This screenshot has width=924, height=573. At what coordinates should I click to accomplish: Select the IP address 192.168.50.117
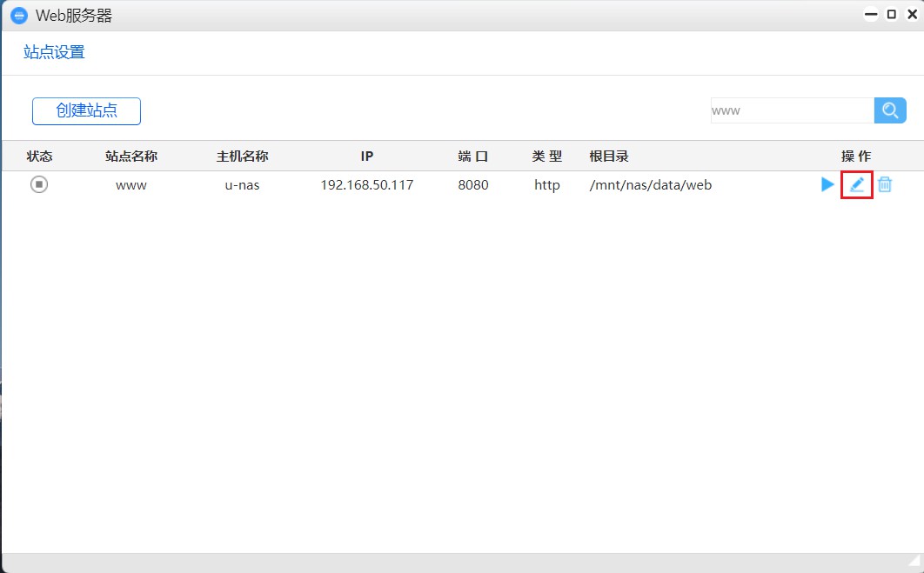pos(366,184)
